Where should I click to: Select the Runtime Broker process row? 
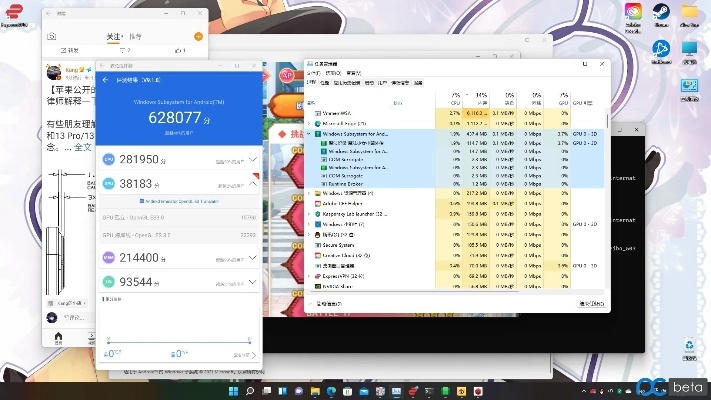456,184
